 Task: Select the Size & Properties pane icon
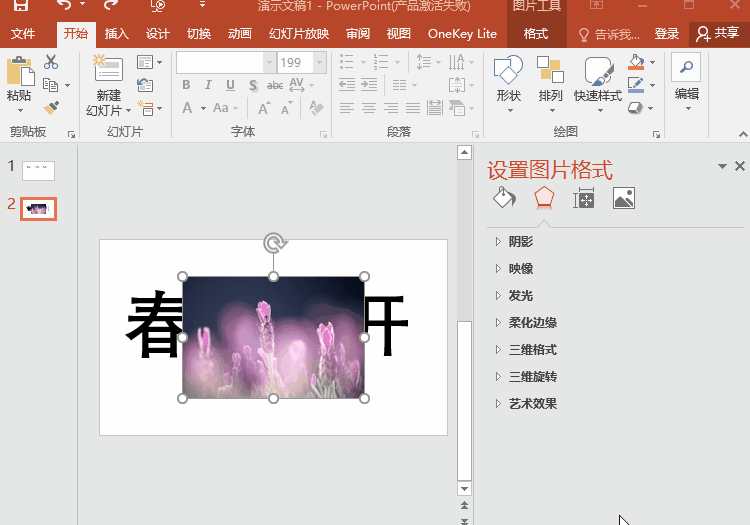coord(584,198)
